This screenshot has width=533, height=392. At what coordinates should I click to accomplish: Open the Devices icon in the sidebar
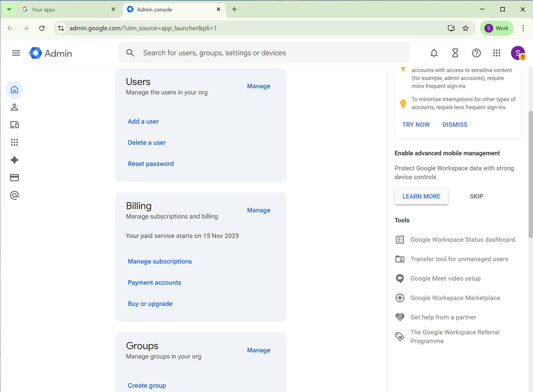15,125
